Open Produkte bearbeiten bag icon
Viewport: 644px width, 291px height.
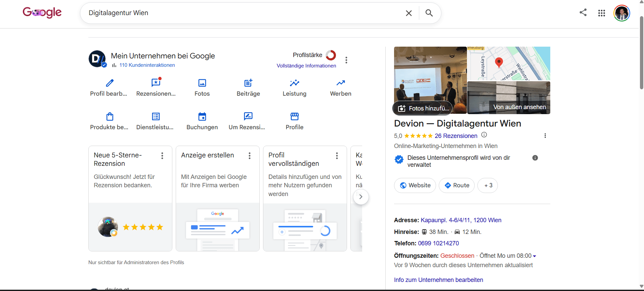[110, 116]
